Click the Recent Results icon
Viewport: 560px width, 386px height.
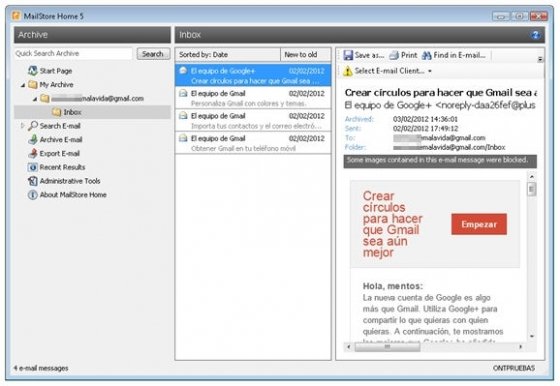pyautogui.click(x=33, y=167)
